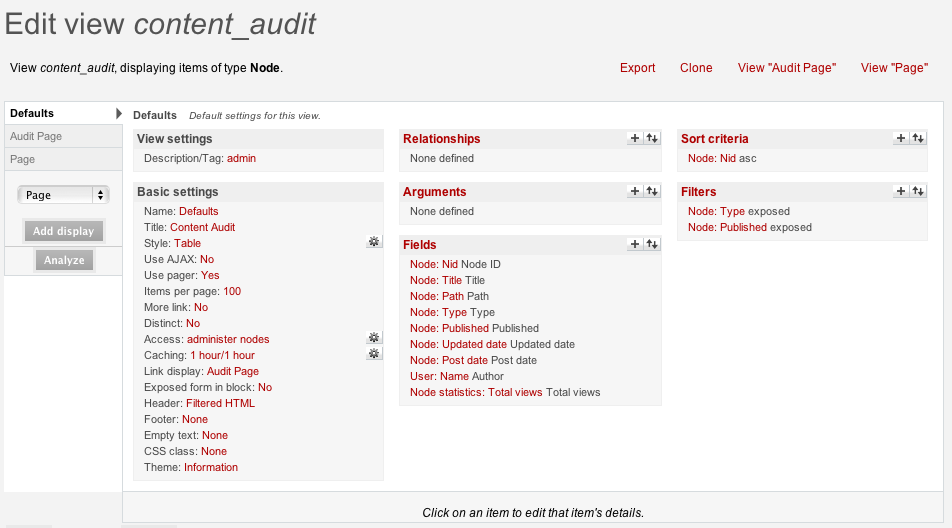Switch to the Audit Page display tab
Viewport: 952px width, 528px height.
click(x=36, y=136)
